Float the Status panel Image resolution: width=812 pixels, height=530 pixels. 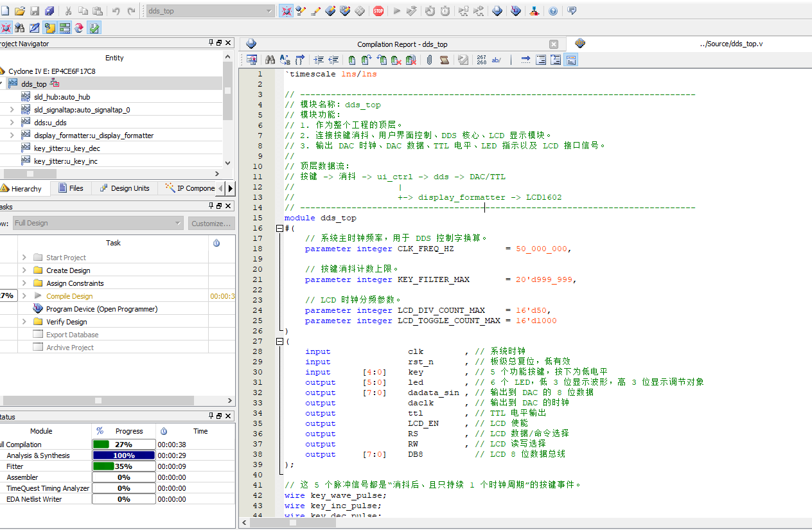[x=219, y=416]
